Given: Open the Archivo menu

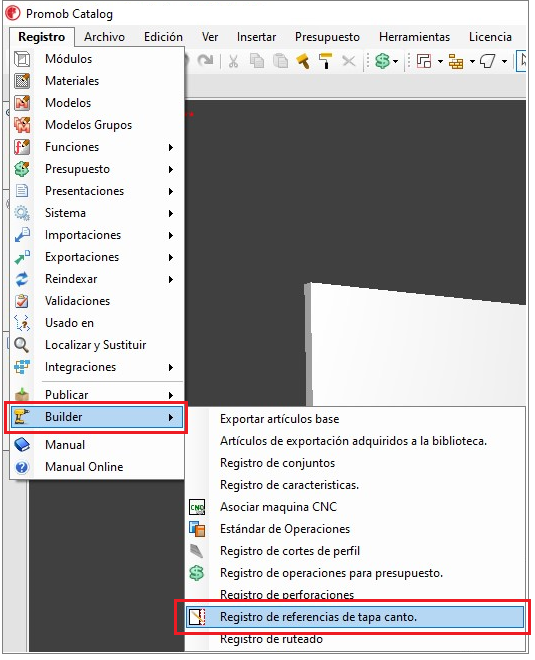Looking at the screenshot, I should (x=104, y=37).
